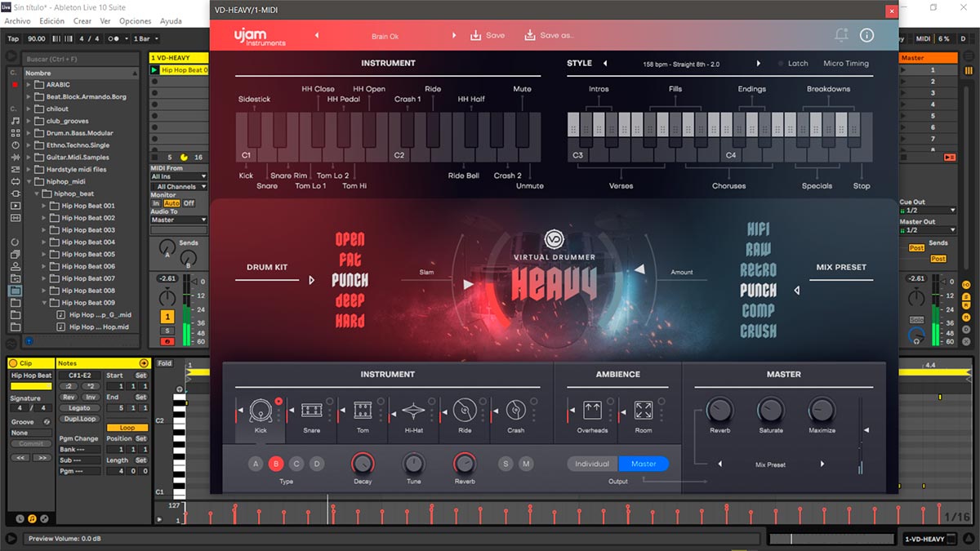
Task: Select the Tom instrument icon
Action: click(363, 411)
